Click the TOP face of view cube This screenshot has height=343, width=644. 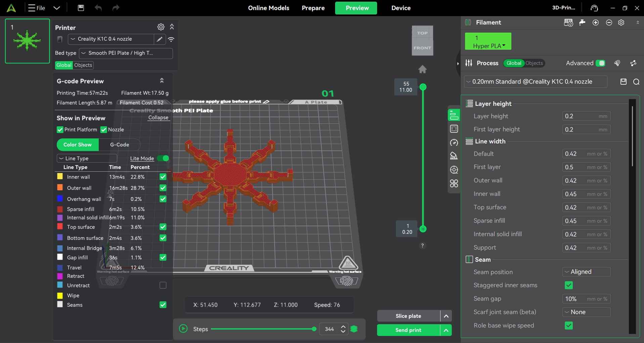coord(422,33)
